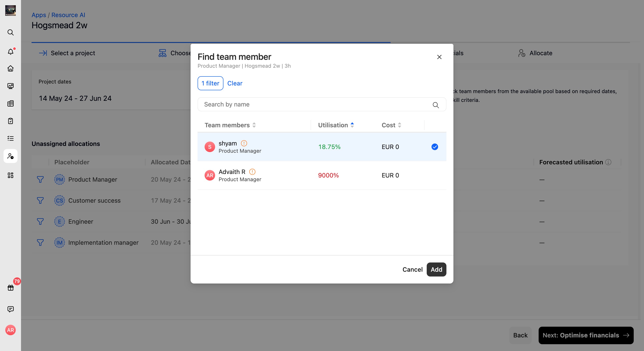Open the dashboard monitor icon in sidebar

coord(11,86)
